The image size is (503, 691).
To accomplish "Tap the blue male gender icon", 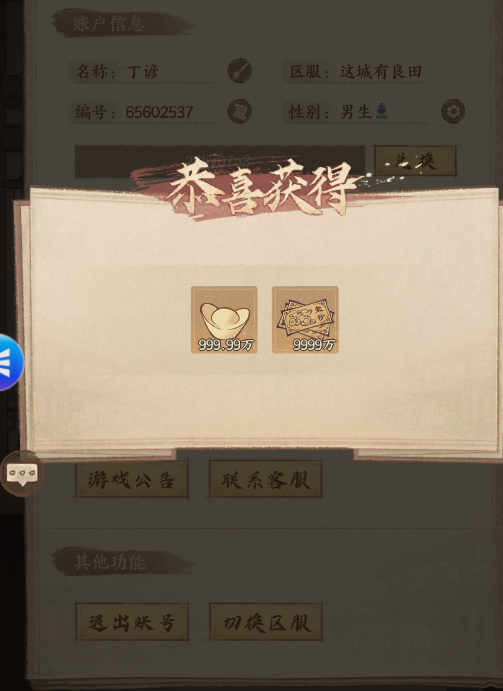I will click(381, 111).
